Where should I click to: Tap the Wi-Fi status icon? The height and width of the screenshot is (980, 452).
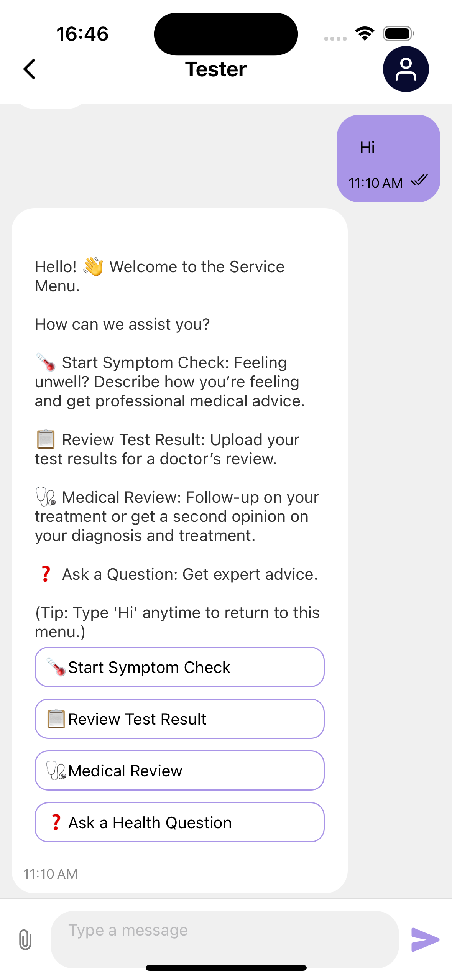[x=365, y=34]
